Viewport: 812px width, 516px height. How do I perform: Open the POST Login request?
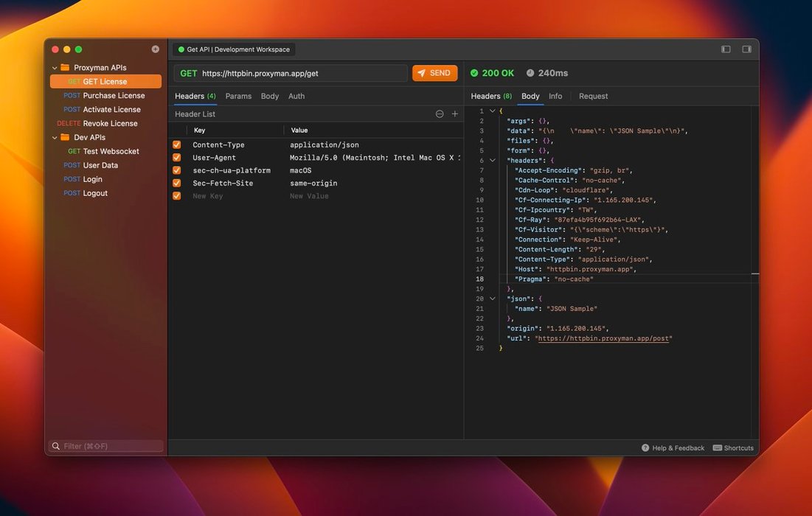(x=105, y=179)
